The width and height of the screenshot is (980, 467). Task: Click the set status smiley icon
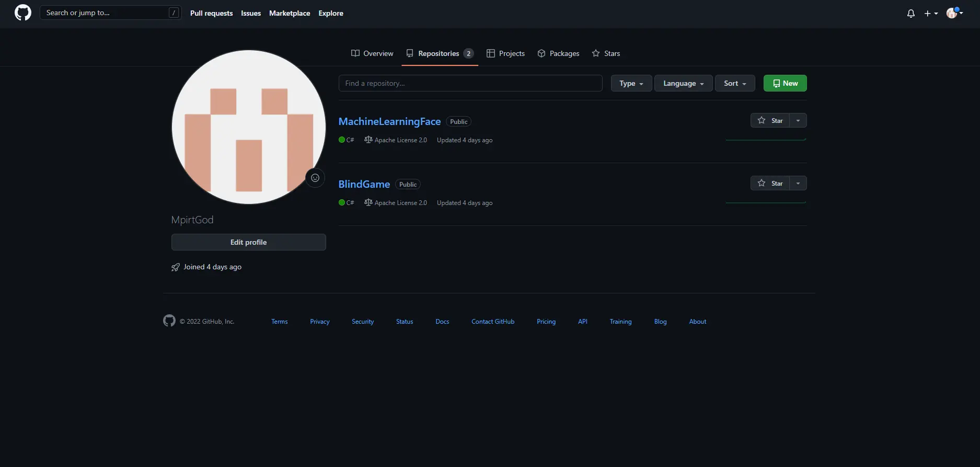[315, 178]
